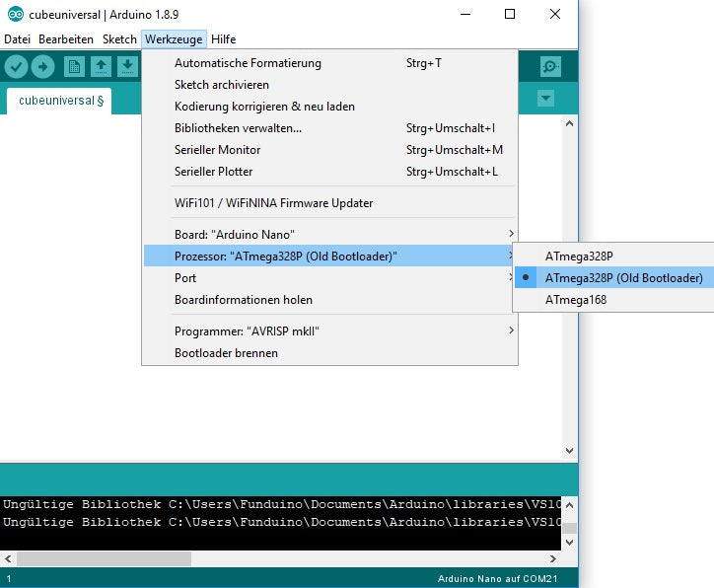Click the line number 1 in status bar

click(9, 579)
